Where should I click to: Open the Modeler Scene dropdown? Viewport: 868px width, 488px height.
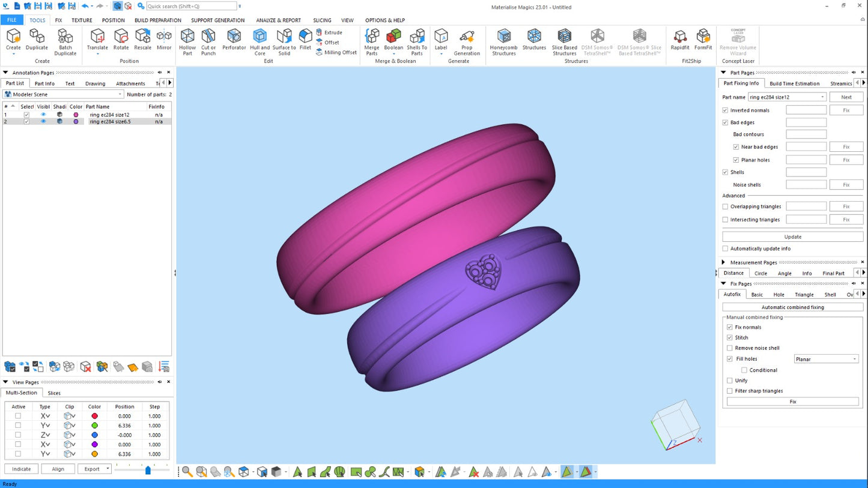(63, 94)
